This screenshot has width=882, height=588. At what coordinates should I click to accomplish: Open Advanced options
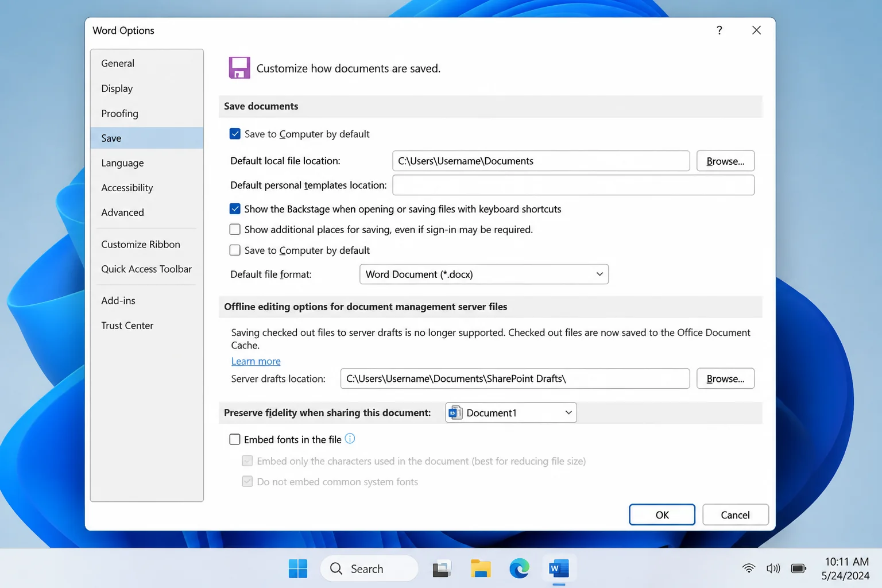(x=147, y=212)
